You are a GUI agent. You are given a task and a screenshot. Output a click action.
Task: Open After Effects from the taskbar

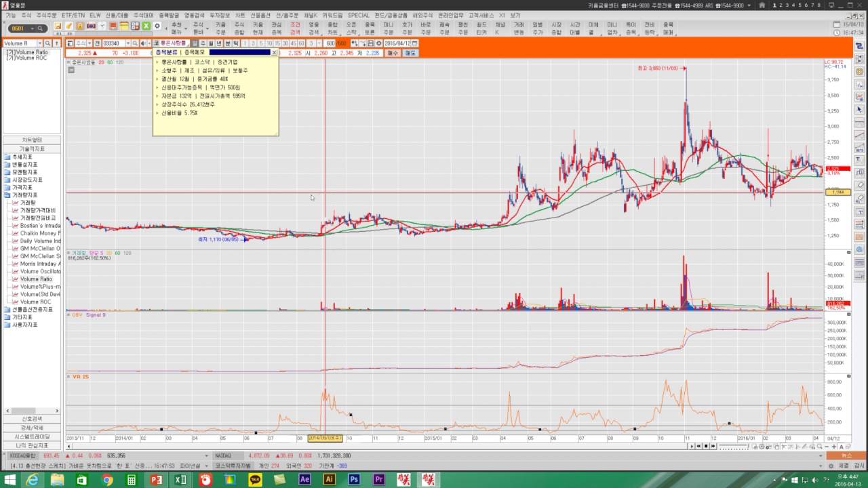tap(304, 479)
